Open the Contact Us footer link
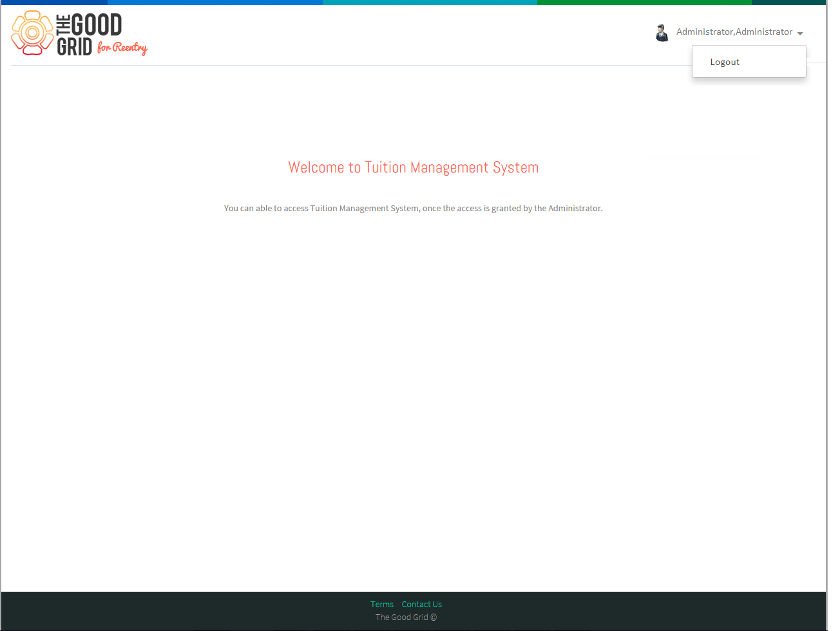The height and width of the screenshot is (631, 840). [x=422, y=604]
